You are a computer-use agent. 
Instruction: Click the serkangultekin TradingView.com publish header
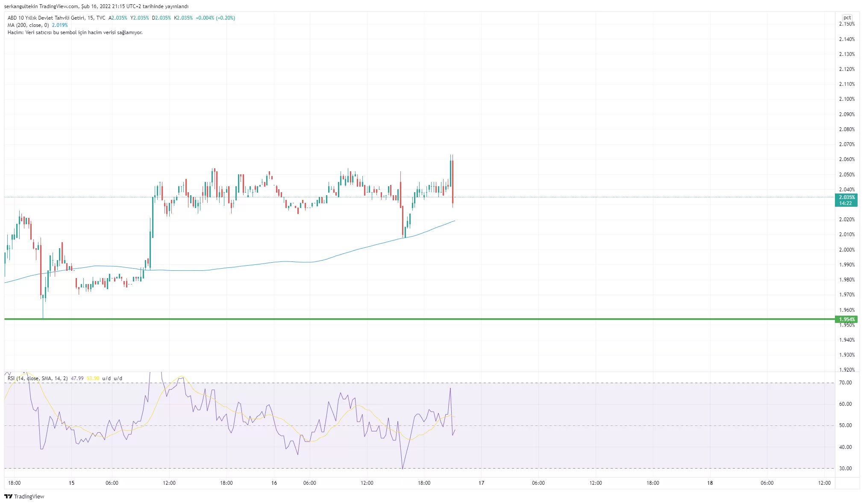click(x=96, y=6)
